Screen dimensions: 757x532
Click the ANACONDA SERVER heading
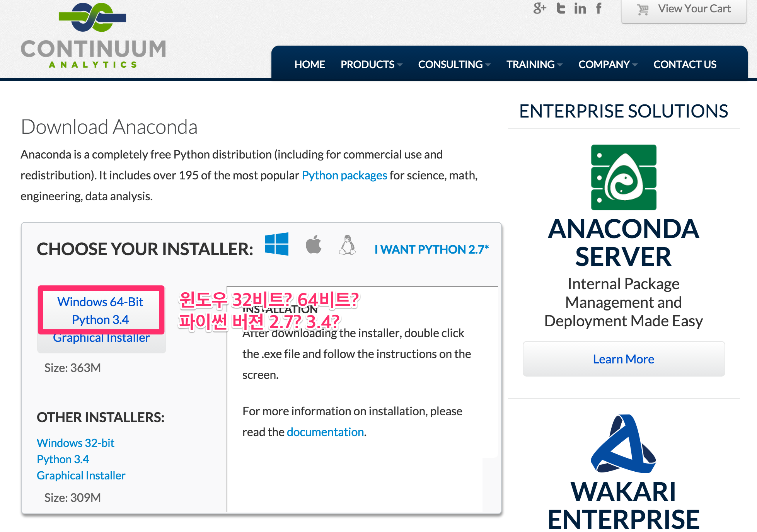(x=623, y=243)
